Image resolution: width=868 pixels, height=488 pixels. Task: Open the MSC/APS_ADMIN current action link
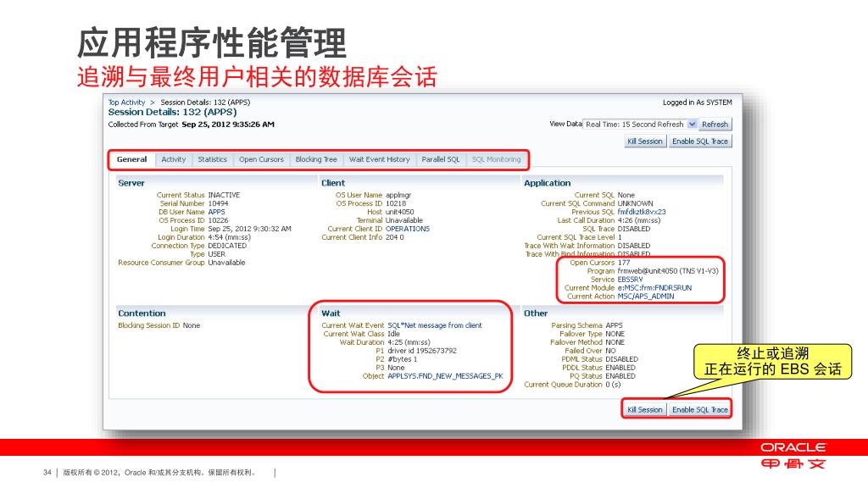[646, 297]
